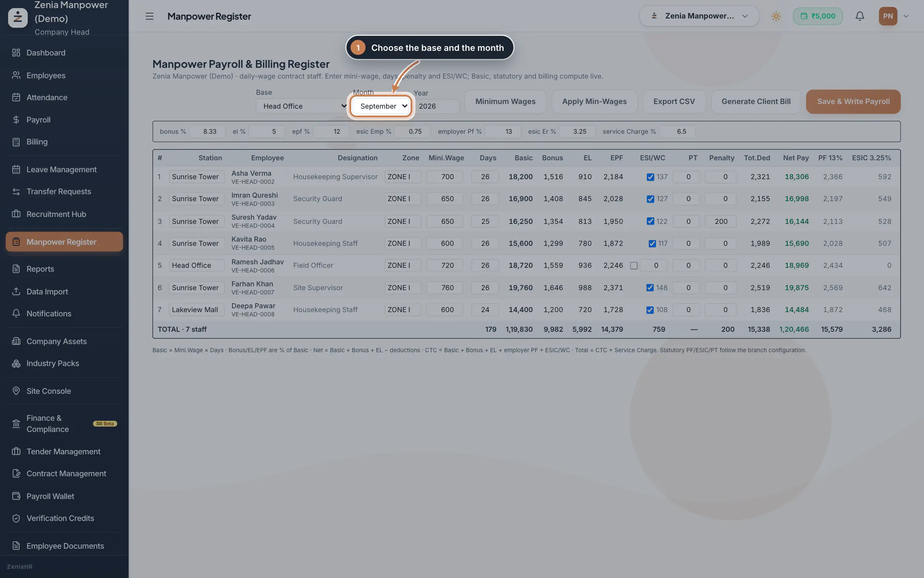This screenshot has height=578, width=924.
Task: Expand the Zenia Manpower company selector
Action: [x=699, y=16]
